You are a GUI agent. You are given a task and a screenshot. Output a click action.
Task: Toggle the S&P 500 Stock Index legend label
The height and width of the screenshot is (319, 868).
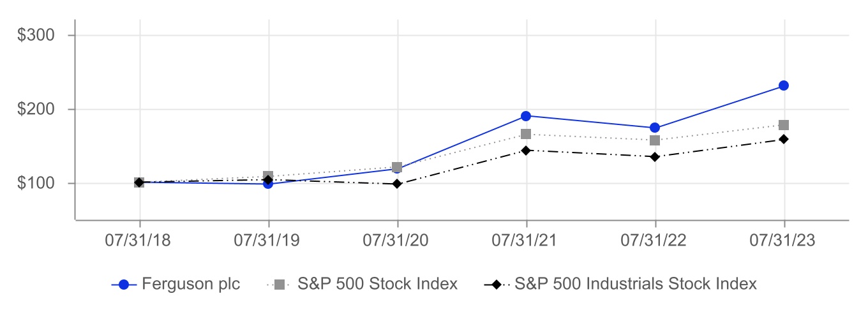pos(377,284)
